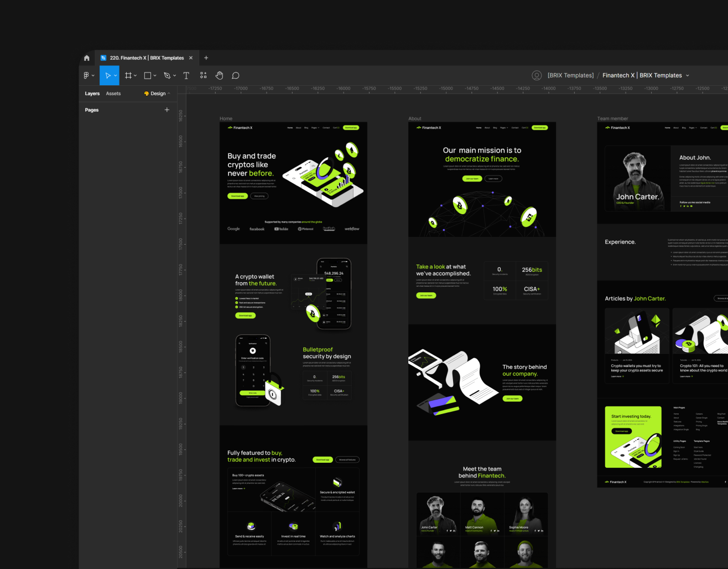Expand the file name chevron in the toolbar
The width and height of the screenshot is (728, 569).
687,75
